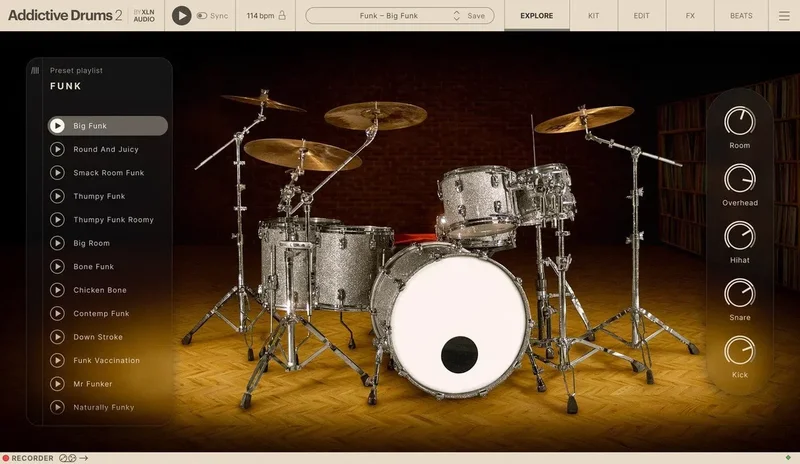Select the Round And Juicy preset name

(106, 150)
